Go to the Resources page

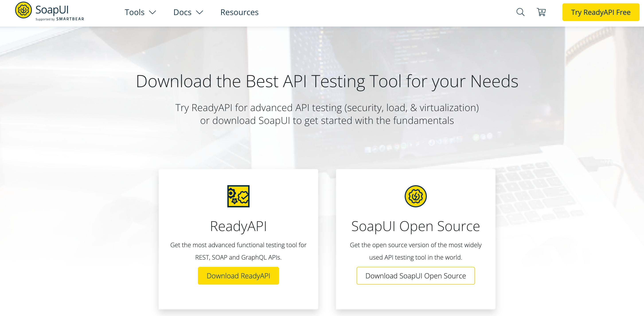(x=239, y=12)
